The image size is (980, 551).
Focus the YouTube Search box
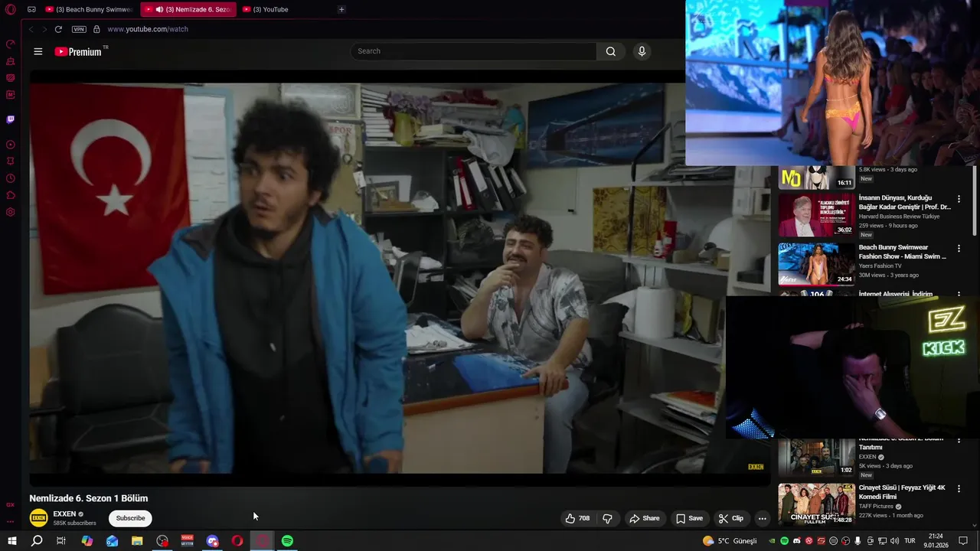pyautogui.click(x=473, y=51)
